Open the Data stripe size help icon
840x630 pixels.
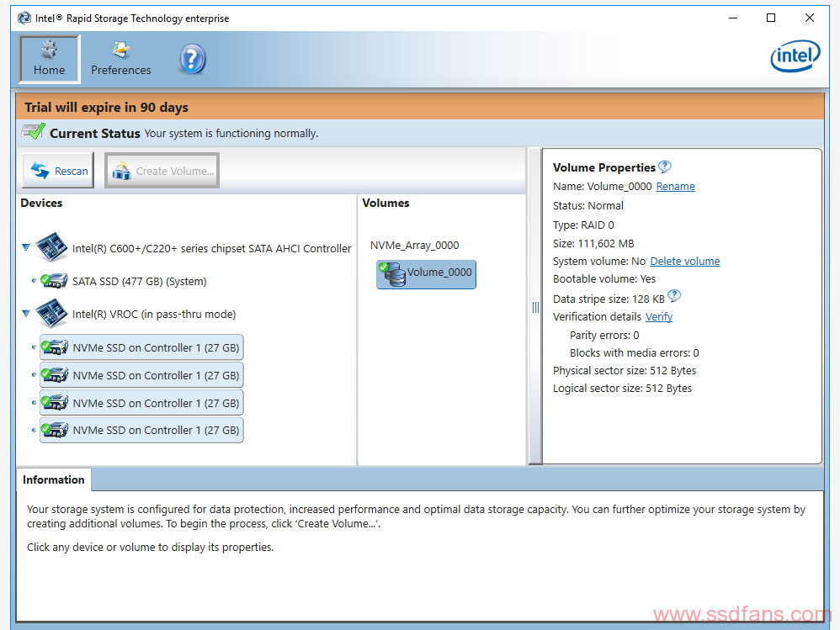pos(674,295)
